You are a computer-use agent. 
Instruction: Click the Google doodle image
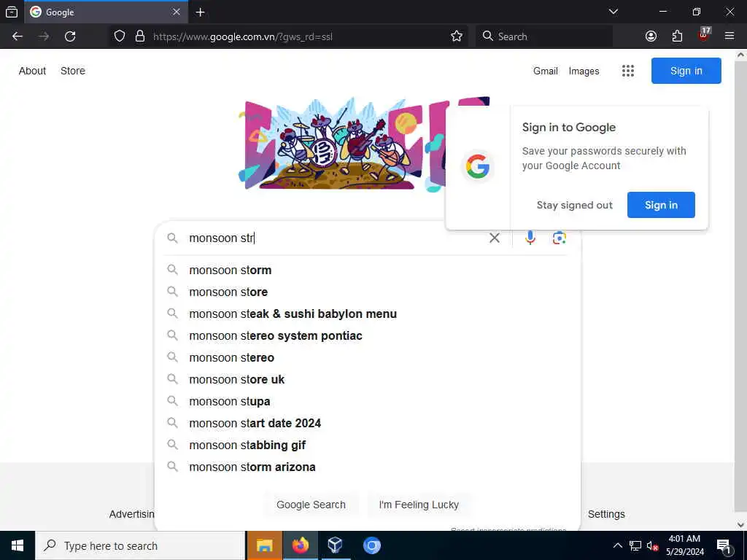coord(341,144)
